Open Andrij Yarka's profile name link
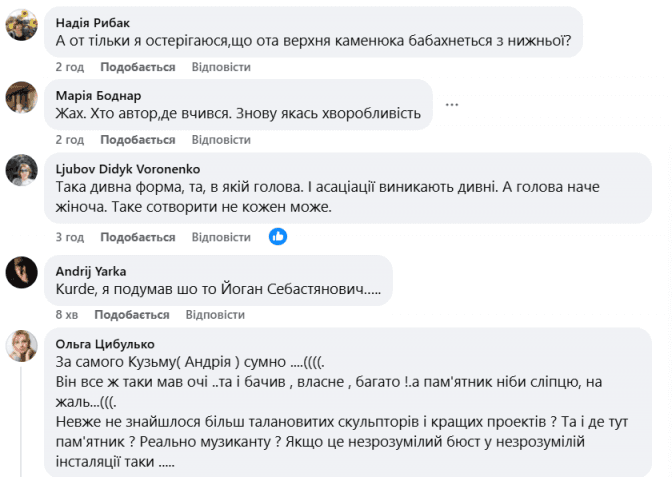Screen dimensions: 672x477 point(91,271)
